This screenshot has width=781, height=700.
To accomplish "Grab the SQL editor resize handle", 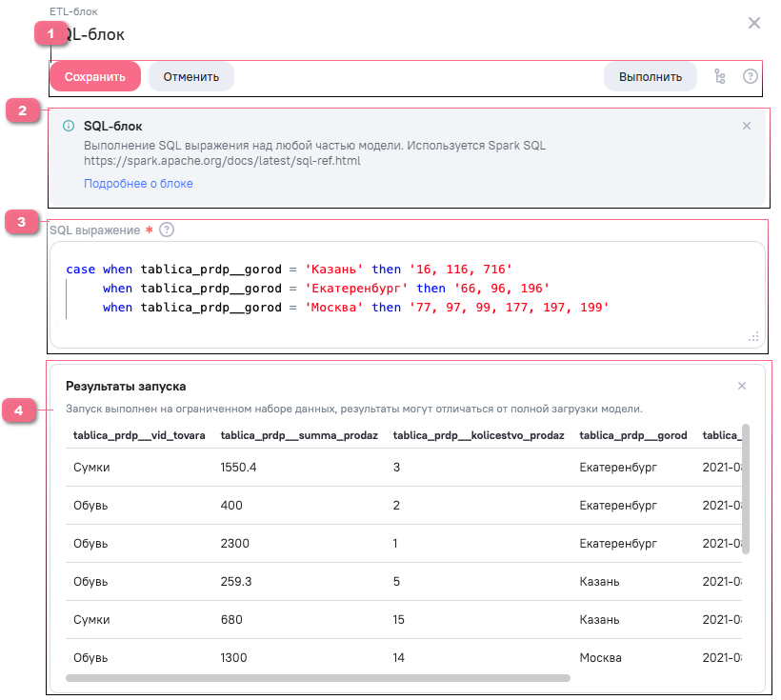I will [x=753, y=336].
